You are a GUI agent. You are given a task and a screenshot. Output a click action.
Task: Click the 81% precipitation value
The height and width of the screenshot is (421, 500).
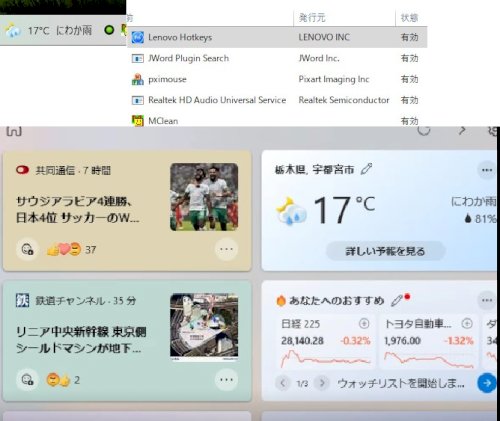pos(486,219)
